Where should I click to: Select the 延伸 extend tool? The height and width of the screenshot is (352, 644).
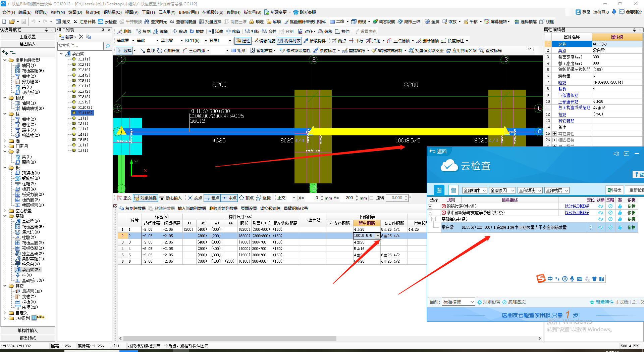click(216, 31)
